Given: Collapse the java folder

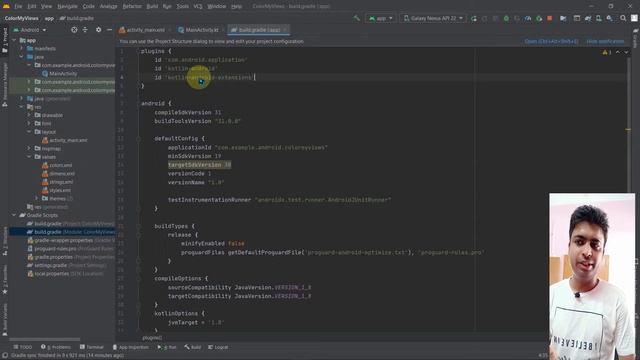Looking at the screenshot, I should tap(22, 57).
